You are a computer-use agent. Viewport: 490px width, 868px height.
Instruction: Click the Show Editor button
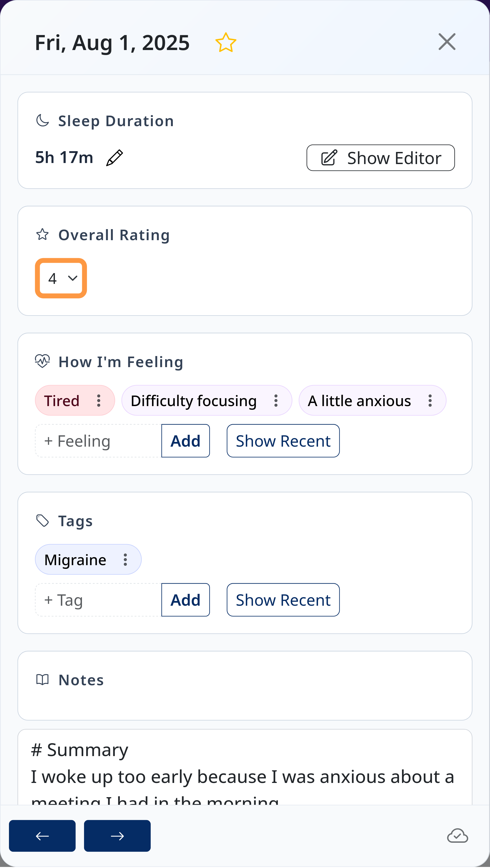click(x=380, y=158)
